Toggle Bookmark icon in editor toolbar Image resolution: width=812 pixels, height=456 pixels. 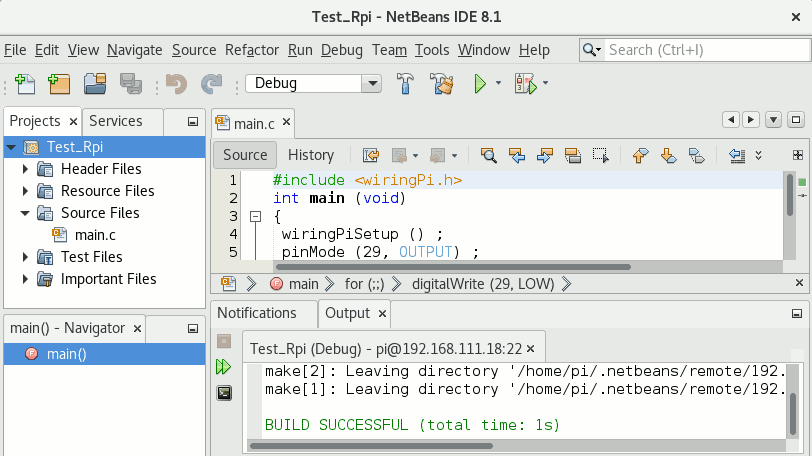point(697,155)
